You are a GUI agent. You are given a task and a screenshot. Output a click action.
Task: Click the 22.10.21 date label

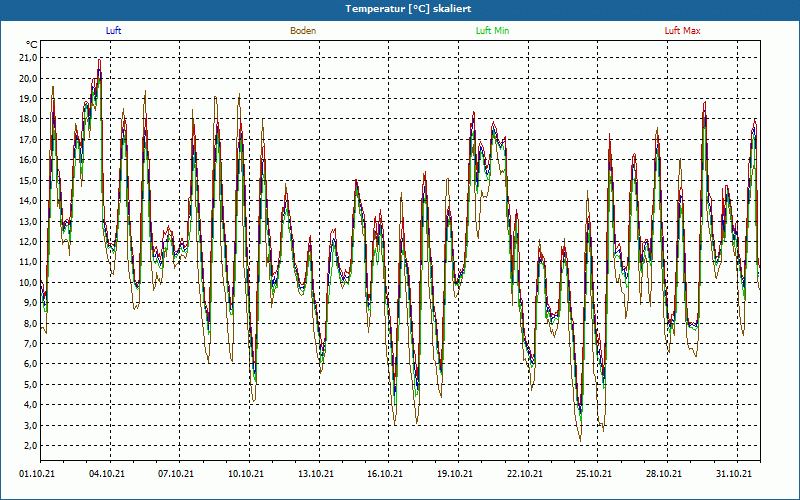pyautogui.click(x=524, y=474)
